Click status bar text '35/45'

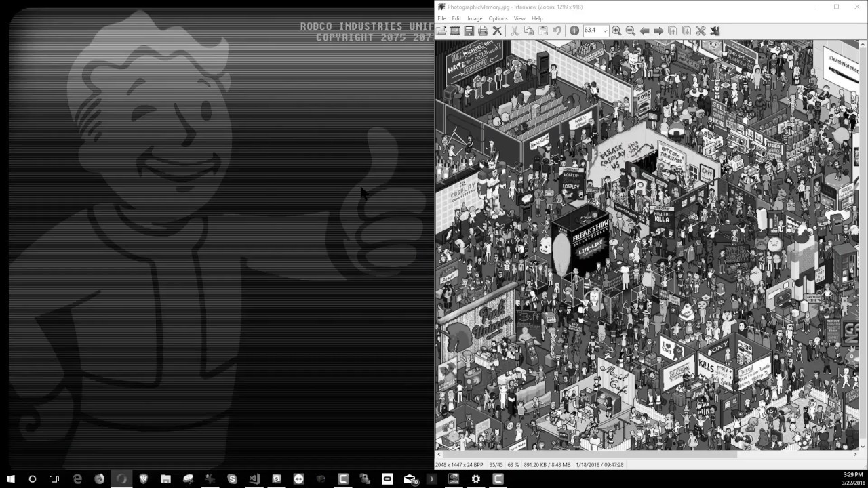(496, 465)
